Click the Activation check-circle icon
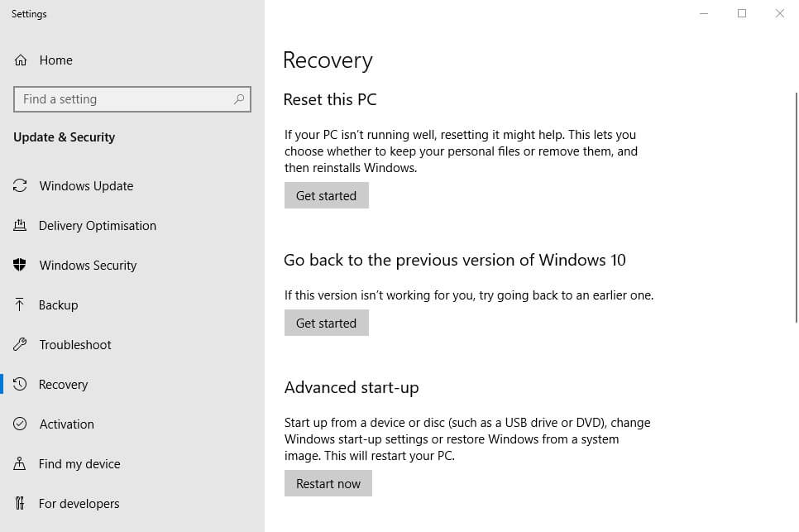799x532 pixels. (20, 424)
